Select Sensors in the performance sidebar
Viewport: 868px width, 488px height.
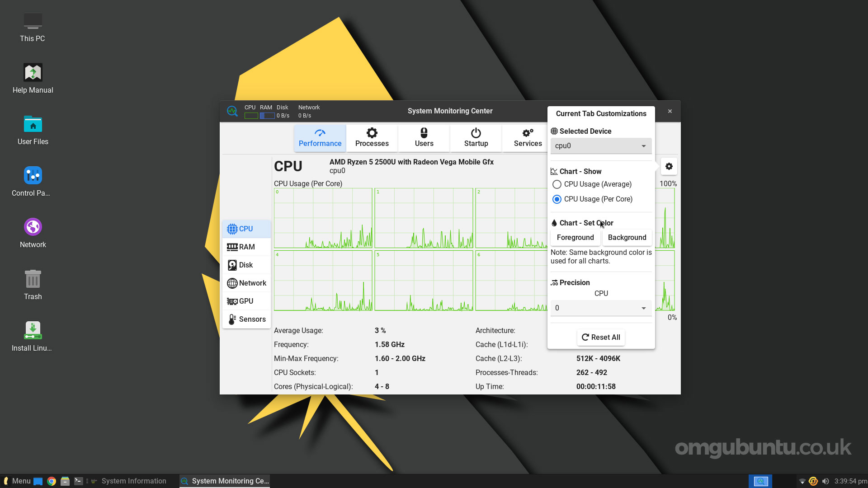point(246,319)
